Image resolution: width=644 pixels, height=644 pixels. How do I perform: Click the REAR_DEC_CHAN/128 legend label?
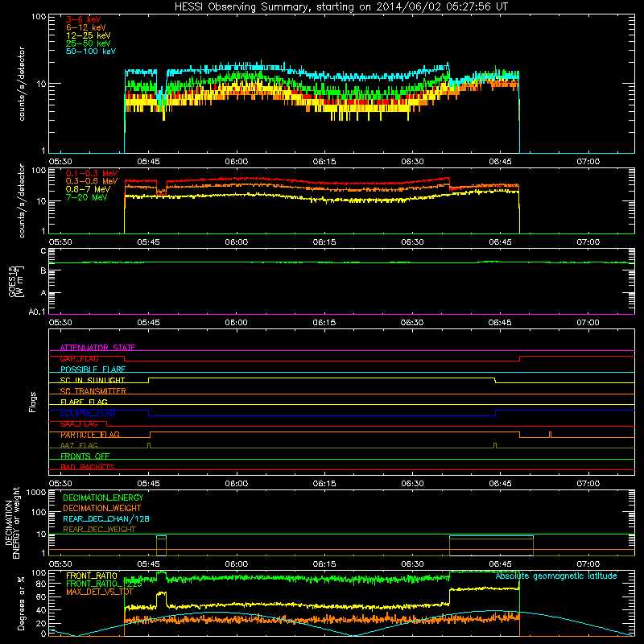coord(106,518)
